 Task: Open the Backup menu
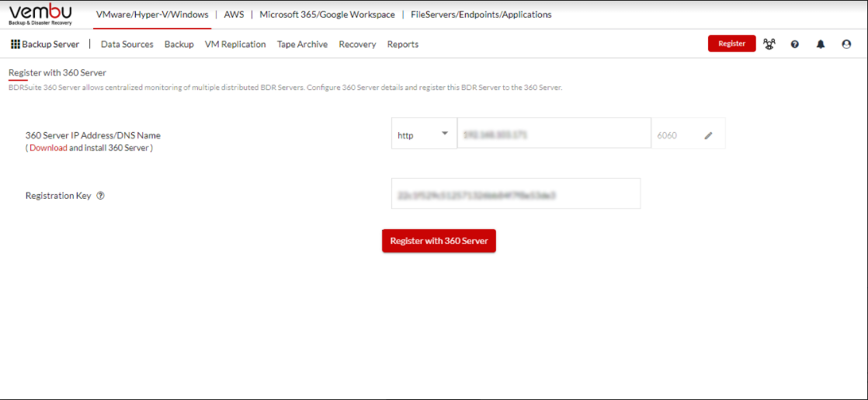[x=179, y=44]
